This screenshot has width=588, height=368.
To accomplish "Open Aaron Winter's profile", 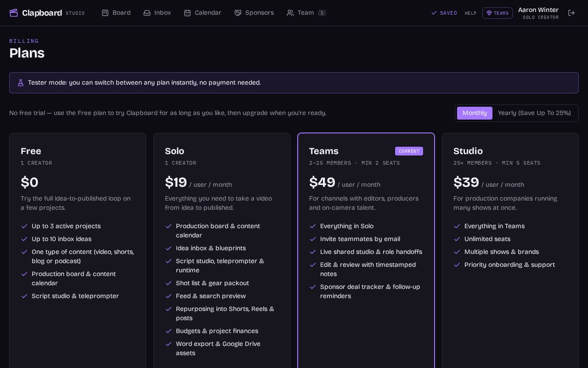I will [x=538, y=13].
